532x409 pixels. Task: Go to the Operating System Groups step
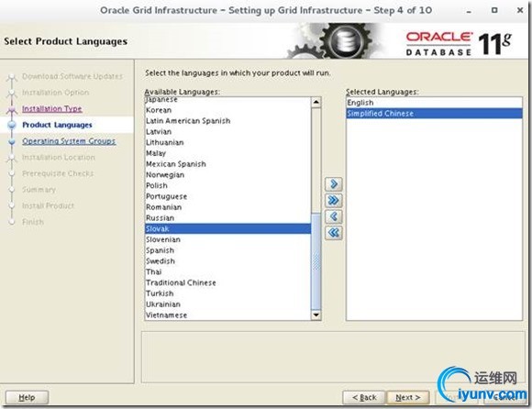pos(69,141)
